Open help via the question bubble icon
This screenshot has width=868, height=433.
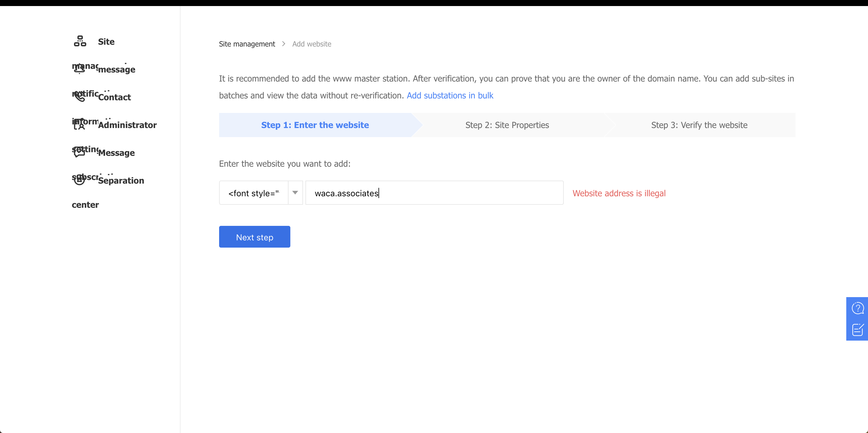(857, 308)
